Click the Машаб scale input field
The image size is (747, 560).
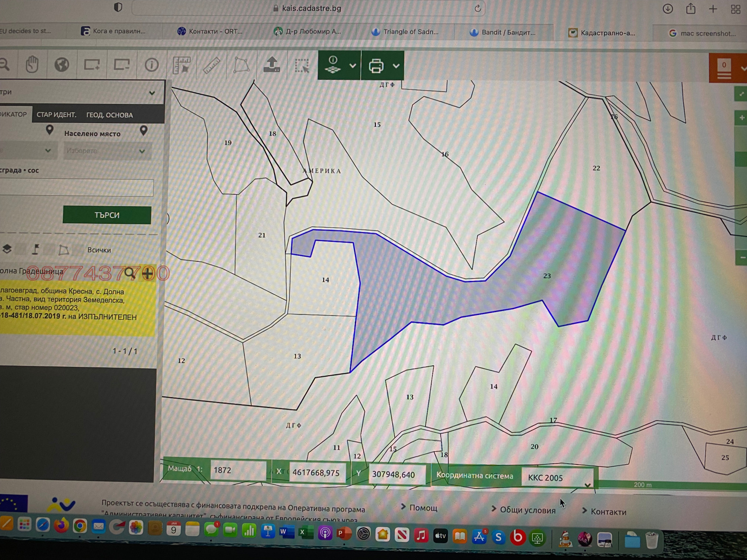[238, 470]
